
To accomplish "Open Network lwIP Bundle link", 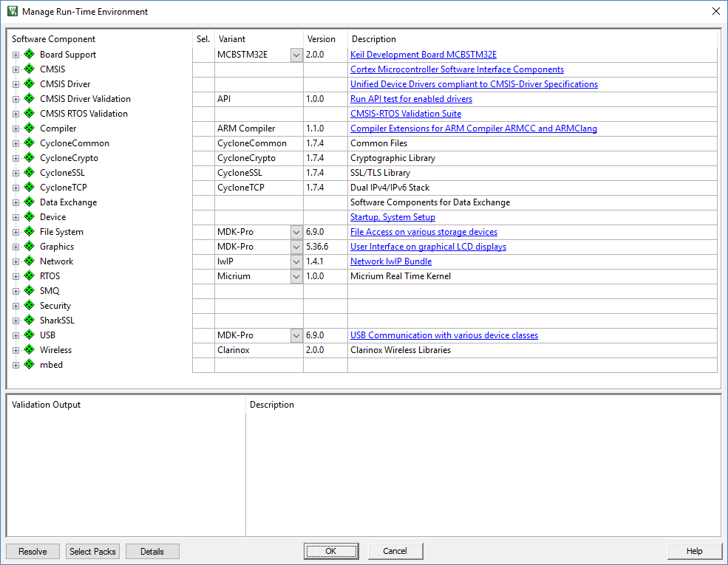I will coord(391,261).
